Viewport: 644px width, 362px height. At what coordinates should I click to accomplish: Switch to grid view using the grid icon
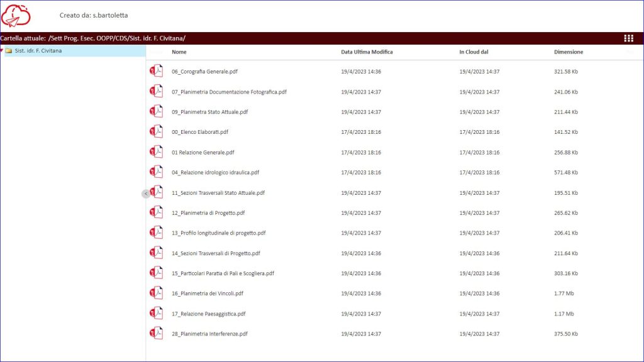(x=628, y=38)
